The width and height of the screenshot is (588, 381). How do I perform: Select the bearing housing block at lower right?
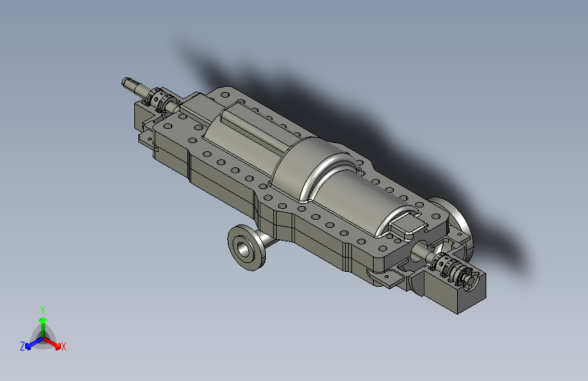(x=454, y=288)
